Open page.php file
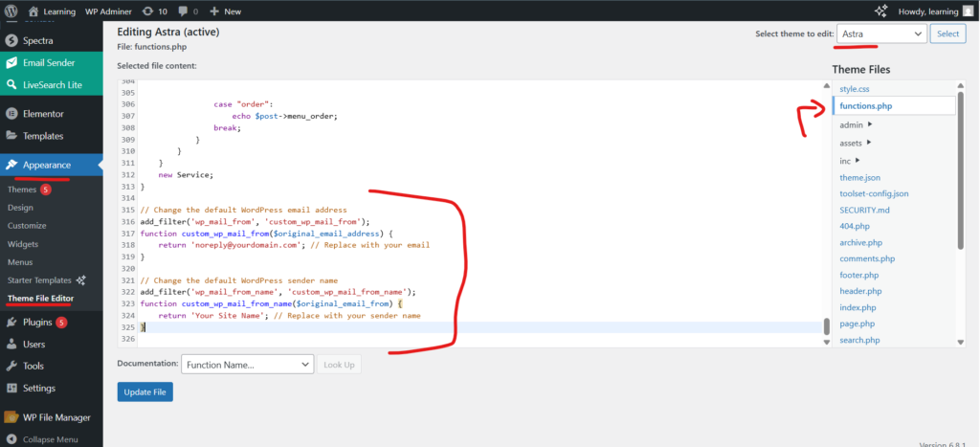 pos(857,324)
